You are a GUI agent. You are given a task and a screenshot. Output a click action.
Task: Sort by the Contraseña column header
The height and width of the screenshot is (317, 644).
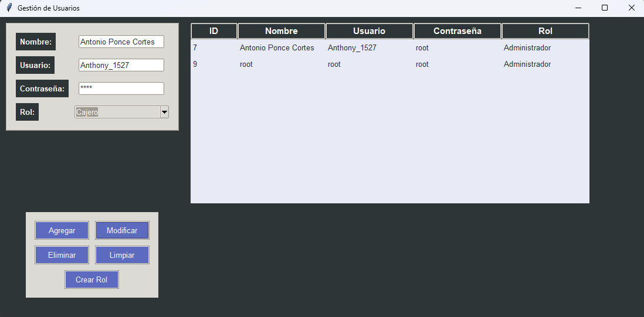click(457, 31)
